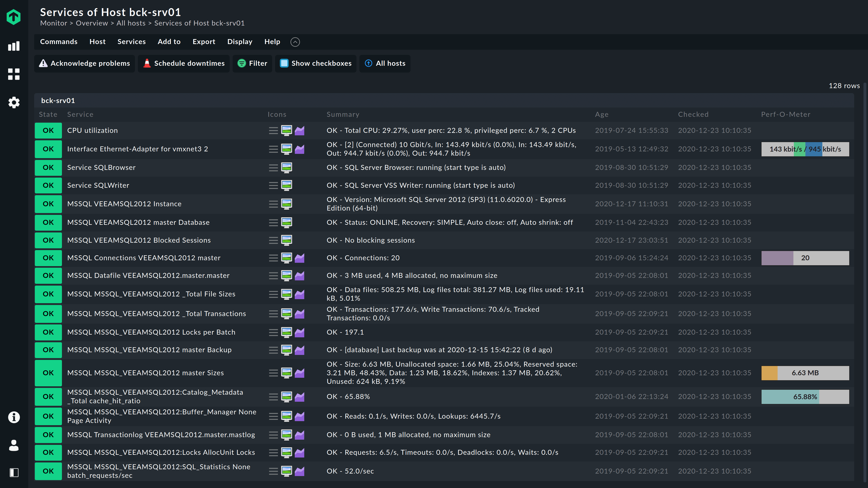Open parameters icon for Service SQLBrowser

click(287, 167)
